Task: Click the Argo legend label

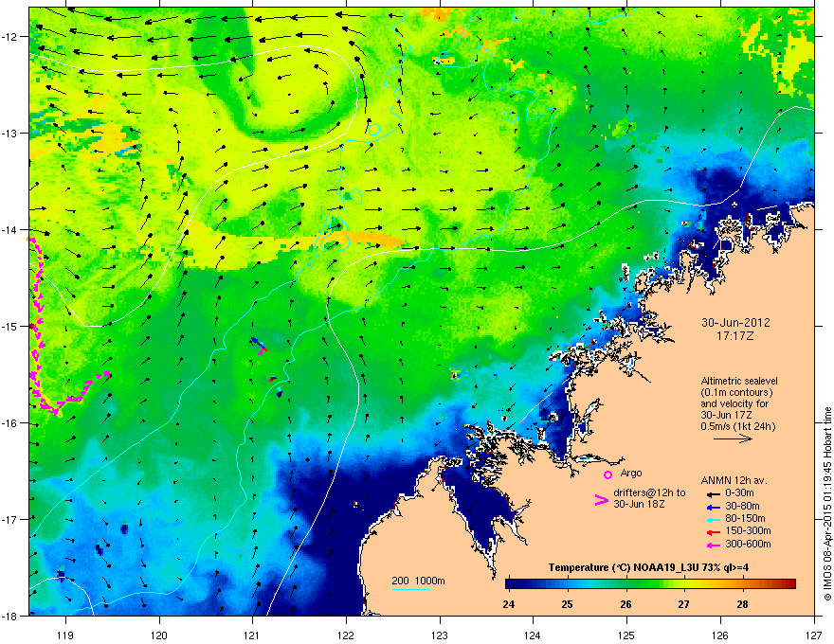Action: coord(631,473)
